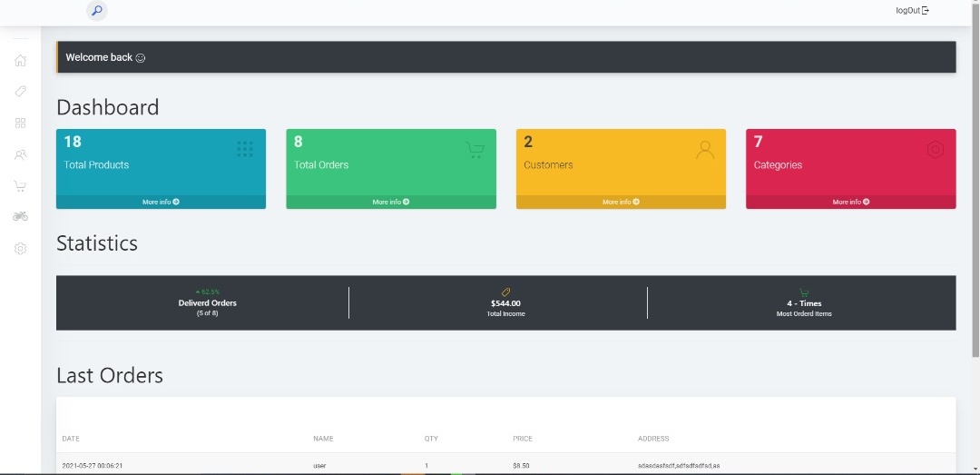Click More info on Categories card
980x475 pixels.
pos(850,203)
